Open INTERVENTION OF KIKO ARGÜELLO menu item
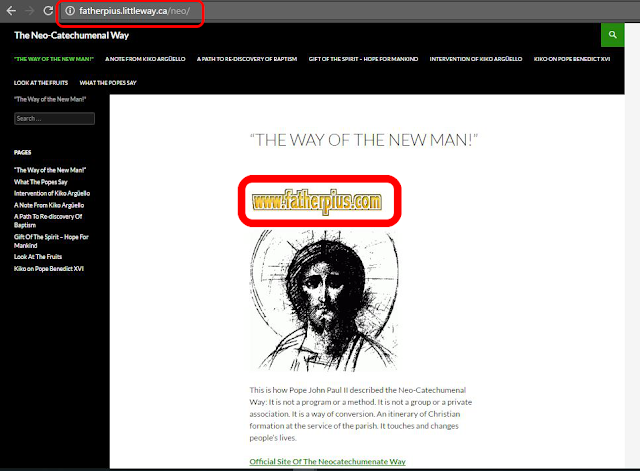Screen dimensions: 640x471 click(476, 59)
